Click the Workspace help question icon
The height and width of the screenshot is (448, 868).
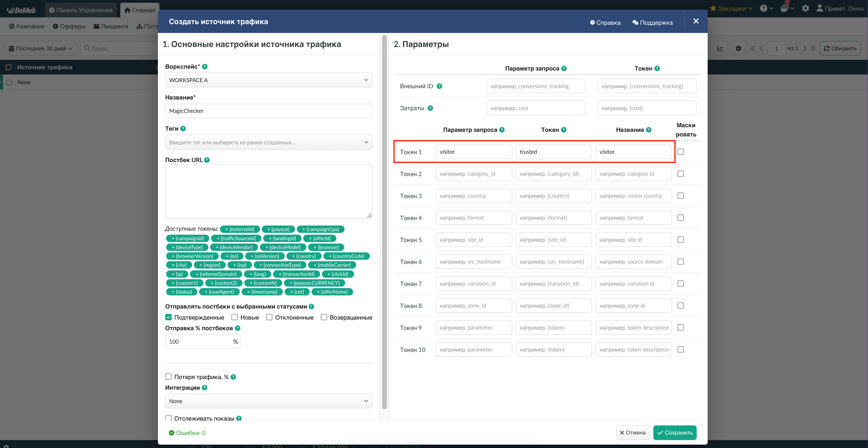click(x=205, y=67)
